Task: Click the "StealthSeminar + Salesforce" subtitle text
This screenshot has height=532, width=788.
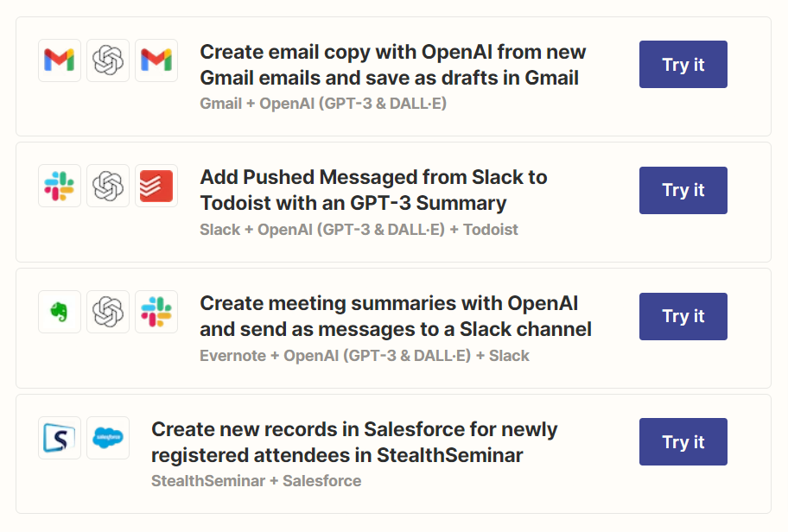Action: [256, 481]
